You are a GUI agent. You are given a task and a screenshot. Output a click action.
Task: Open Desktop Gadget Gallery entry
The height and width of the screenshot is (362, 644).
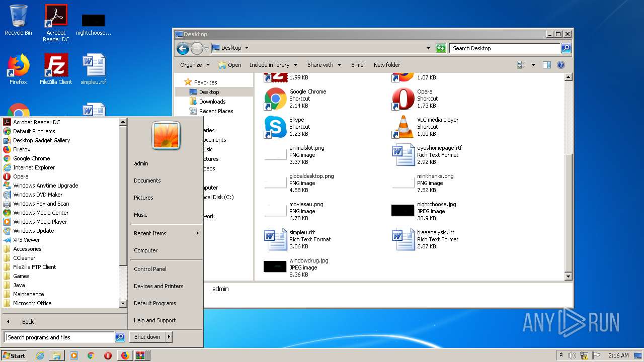[x=41, y=140]
